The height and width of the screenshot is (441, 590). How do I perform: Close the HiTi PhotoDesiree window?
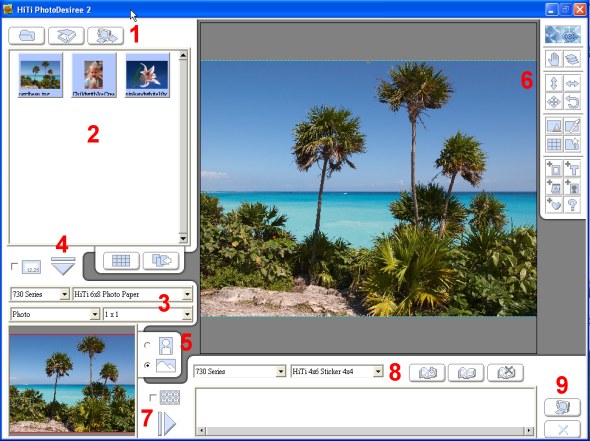[x=579, y=9]
